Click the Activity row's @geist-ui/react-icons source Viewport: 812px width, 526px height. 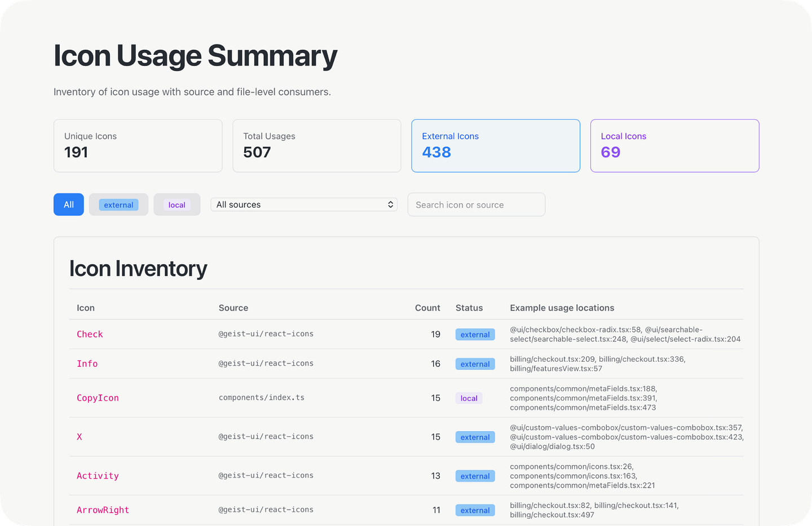point(266,475)
